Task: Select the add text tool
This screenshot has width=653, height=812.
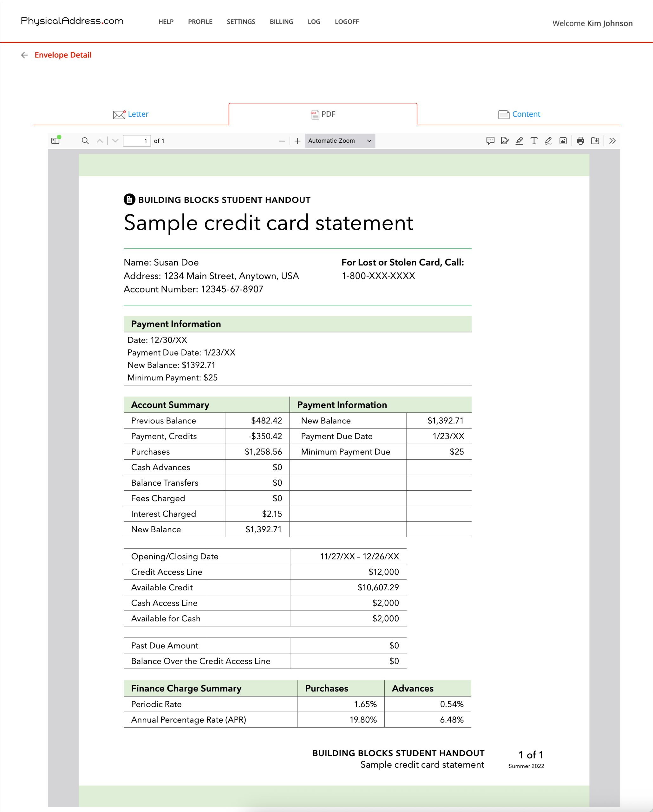Action: tap(534, 141)
